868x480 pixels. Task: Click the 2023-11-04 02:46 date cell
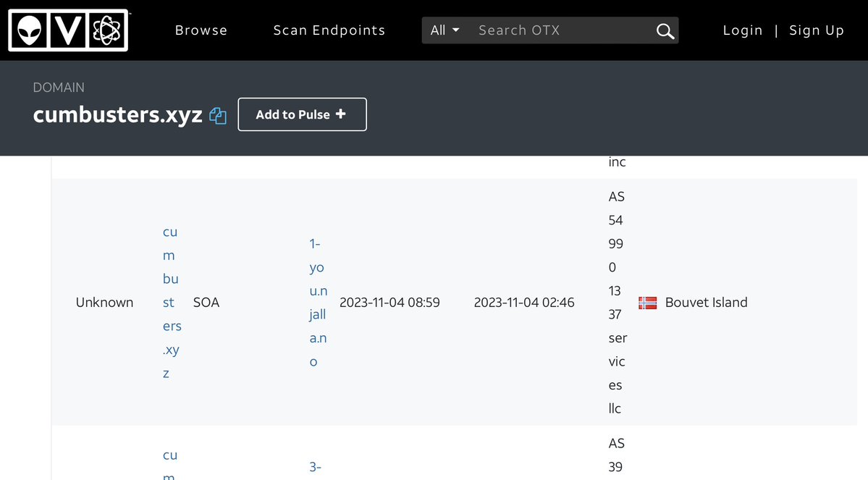pyautogui.click(x=524, y=303)
